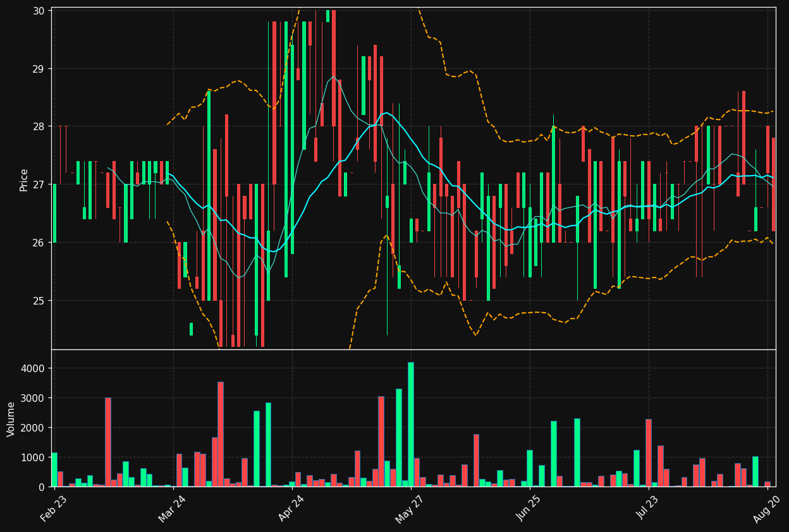
Task: Click the tallest green volume bar near May 27
Action: [411, 425]
